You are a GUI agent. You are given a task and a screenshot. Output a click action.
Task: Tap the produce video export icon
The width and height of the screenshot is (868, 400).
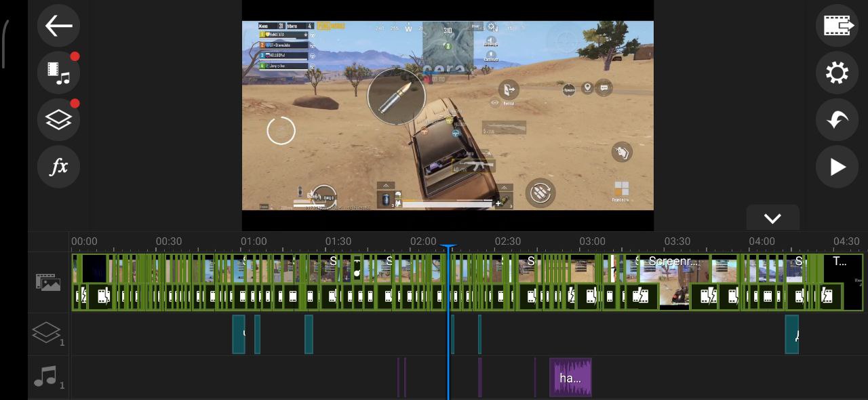(x=837, y=26)
